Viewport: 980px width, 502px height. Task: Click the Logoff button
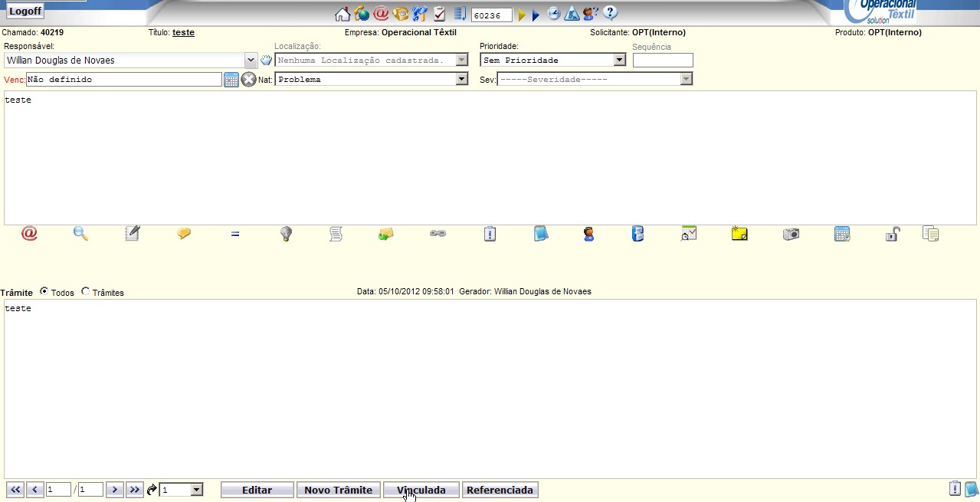25,11
